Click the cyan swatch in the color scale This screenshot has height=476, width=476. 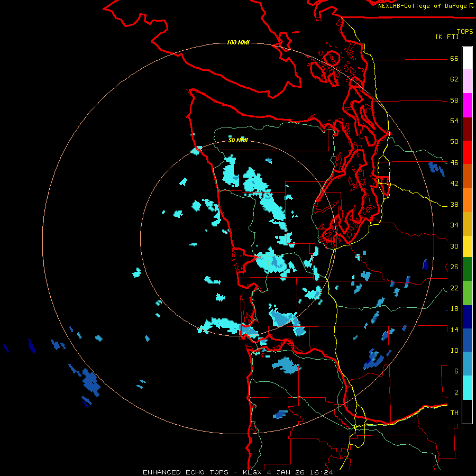(467, 388)
